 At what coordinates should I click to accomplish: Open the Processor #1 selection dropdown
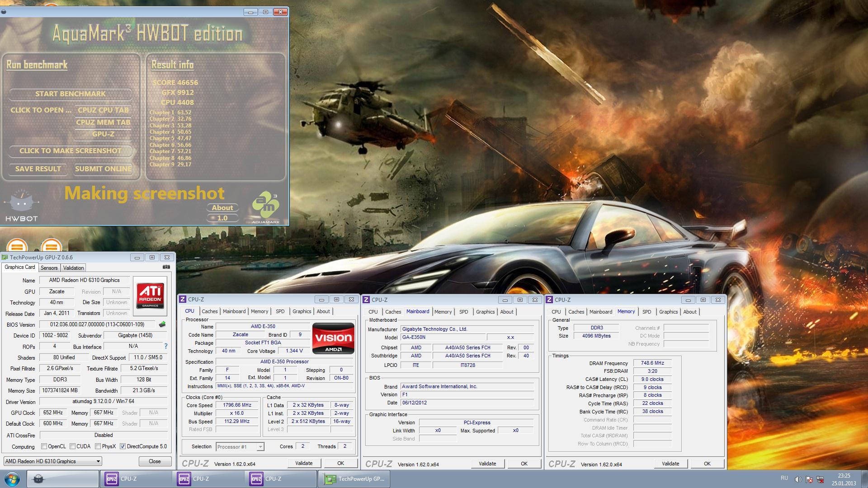point(240,447)
